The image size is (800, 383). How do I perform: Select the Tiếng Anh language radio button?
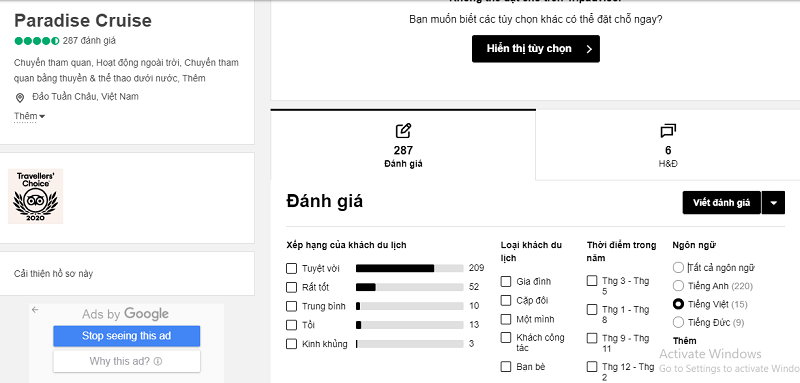pos(678,286)
